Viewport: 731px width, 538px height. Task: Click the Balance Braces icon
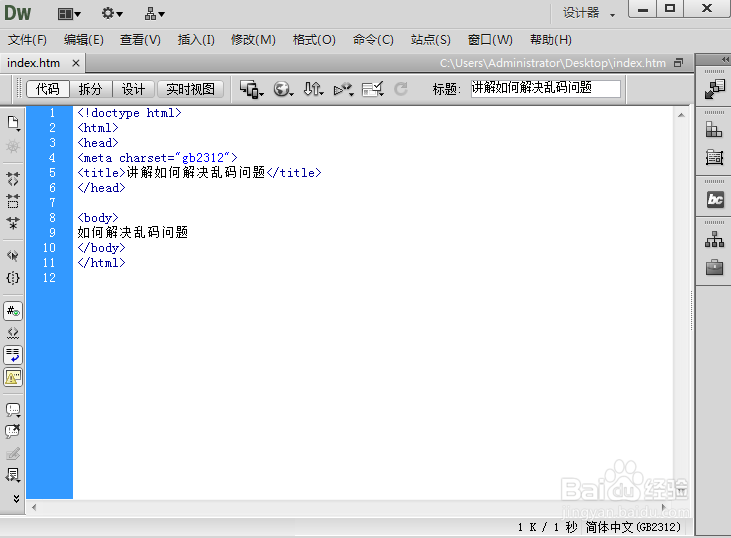point(13,278)
